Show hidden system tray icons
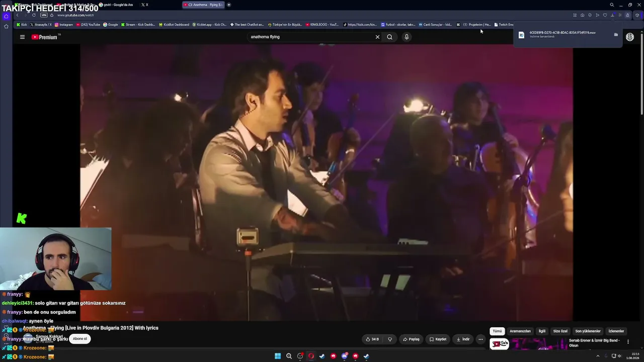This screenshot has height=362, width=644. pyautogui.click(x=598, y=356)
